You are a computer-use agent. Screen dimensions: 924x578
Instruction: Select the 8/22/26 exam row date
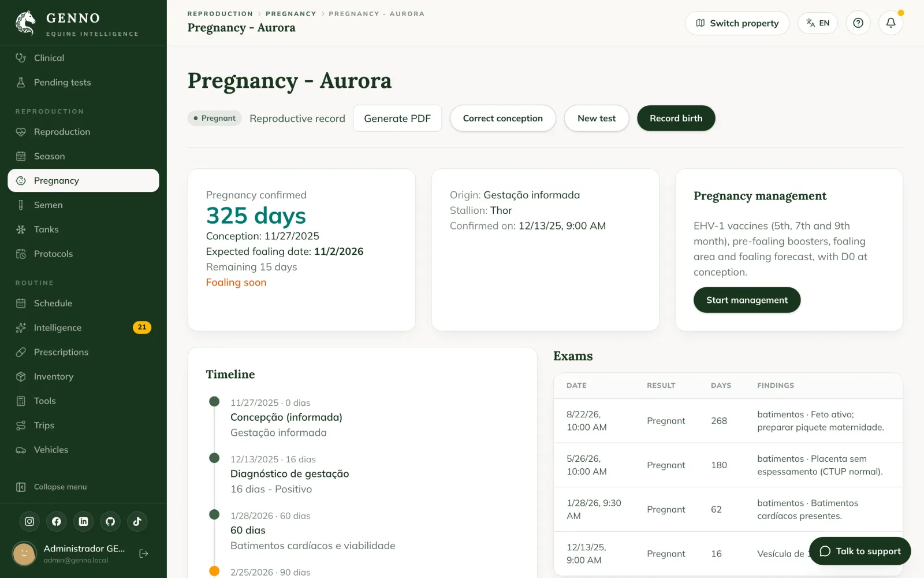587,421
